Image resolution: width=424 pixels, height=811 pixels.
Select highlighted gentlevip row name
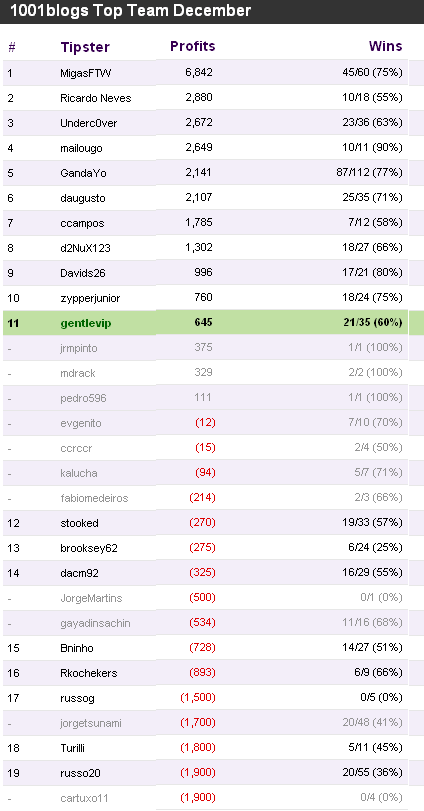pyautogui.click(x=86, y=323)
